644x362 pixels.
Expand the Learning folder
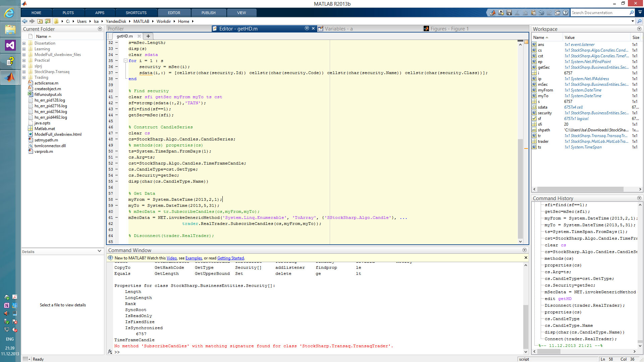click(24, 49)
